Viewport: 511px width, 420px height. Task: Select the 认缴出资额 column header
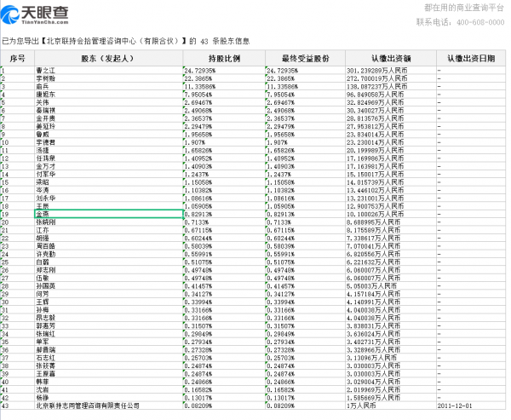click(x=391, y=59)
